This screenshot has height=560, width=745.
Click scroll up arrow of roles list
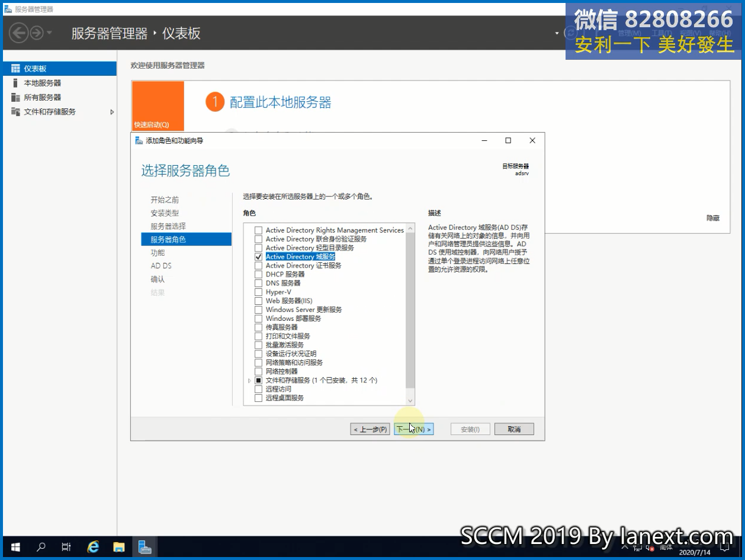pyautogui.click(x=410, y=228)
